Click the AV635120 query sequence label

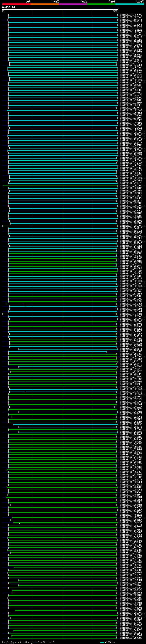8,8
